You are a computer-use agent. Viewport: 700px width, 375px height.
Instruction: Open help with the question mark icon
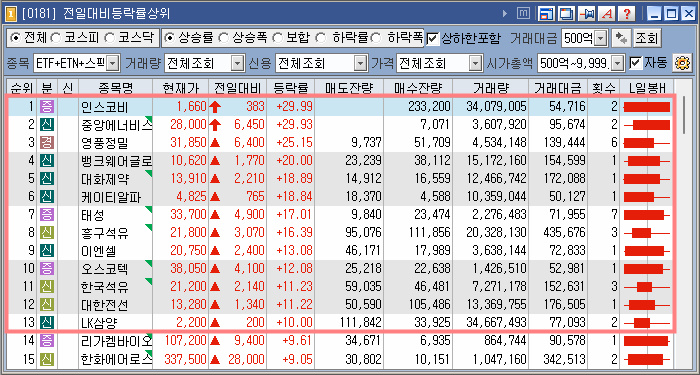(626, 14)
